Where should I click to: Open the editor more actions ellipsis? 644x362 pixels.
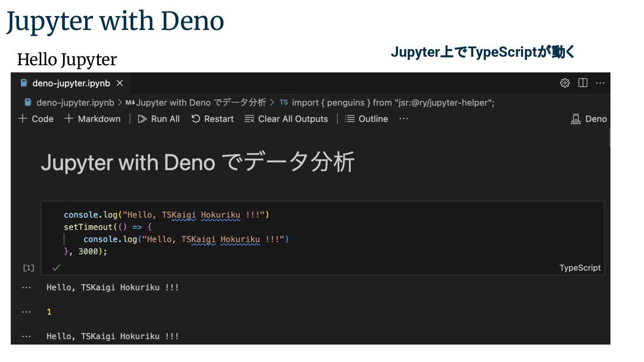600,83
